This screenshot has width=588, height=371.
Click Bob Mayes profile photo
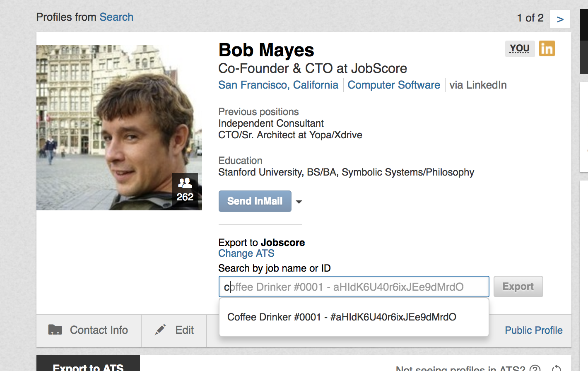[119, 128]
